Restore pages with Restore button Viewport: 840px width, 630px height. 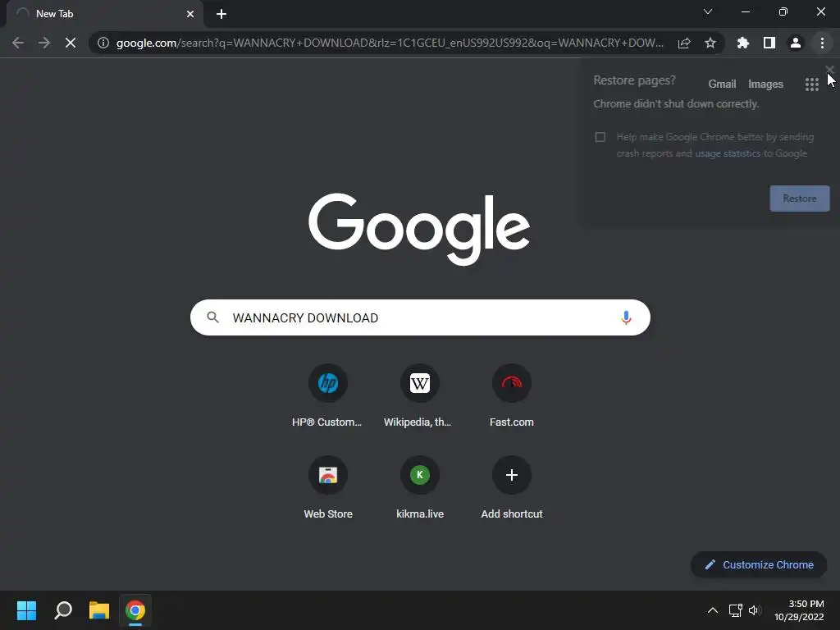[x=799, y=199]
